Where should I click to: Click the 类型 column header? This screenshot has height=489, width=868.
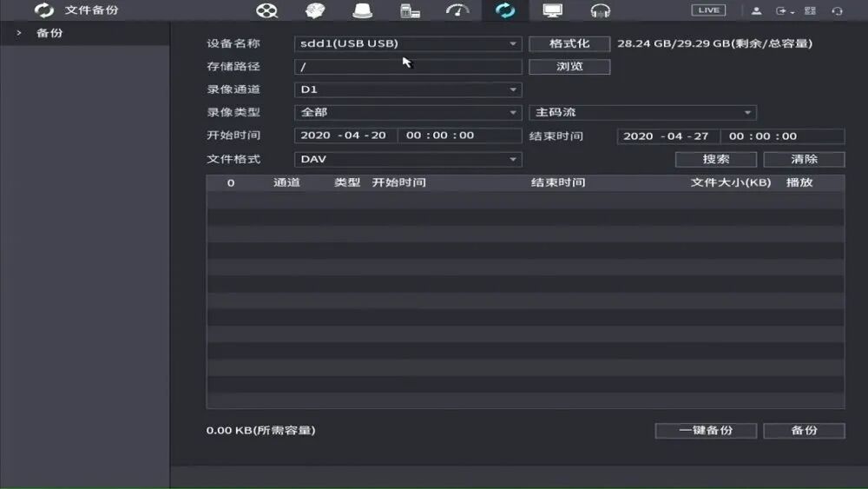click(347, 182)
